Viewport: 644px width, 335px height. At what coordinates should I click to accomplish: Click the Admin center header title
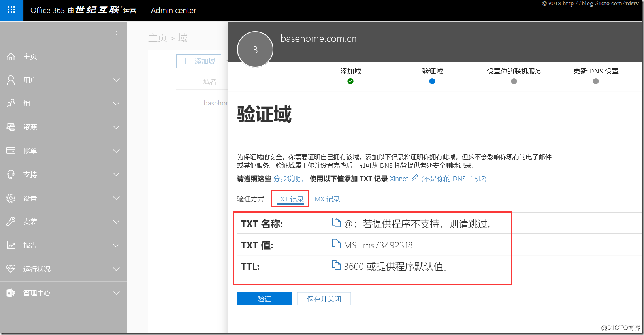[173, 10]
